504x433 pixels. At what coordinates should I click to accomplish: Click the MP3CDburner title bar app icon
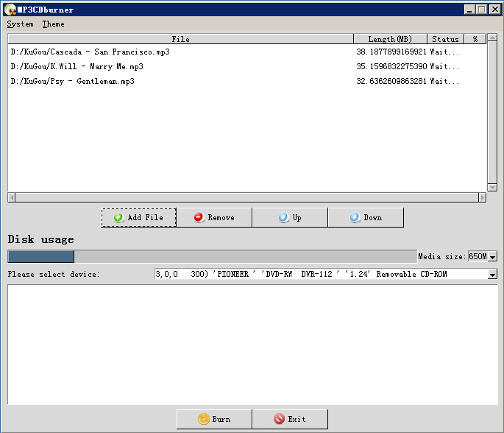10,10
